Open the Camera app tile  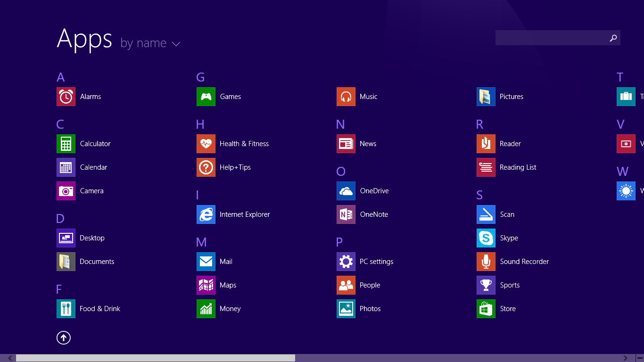(x=66, y=191)
